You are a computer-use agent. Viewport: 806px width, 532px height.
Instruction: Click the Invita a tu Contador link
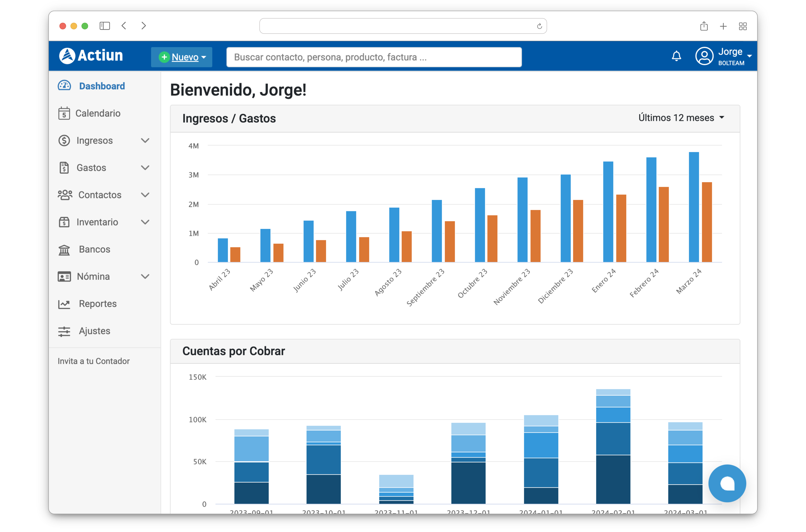coord(94,361)
